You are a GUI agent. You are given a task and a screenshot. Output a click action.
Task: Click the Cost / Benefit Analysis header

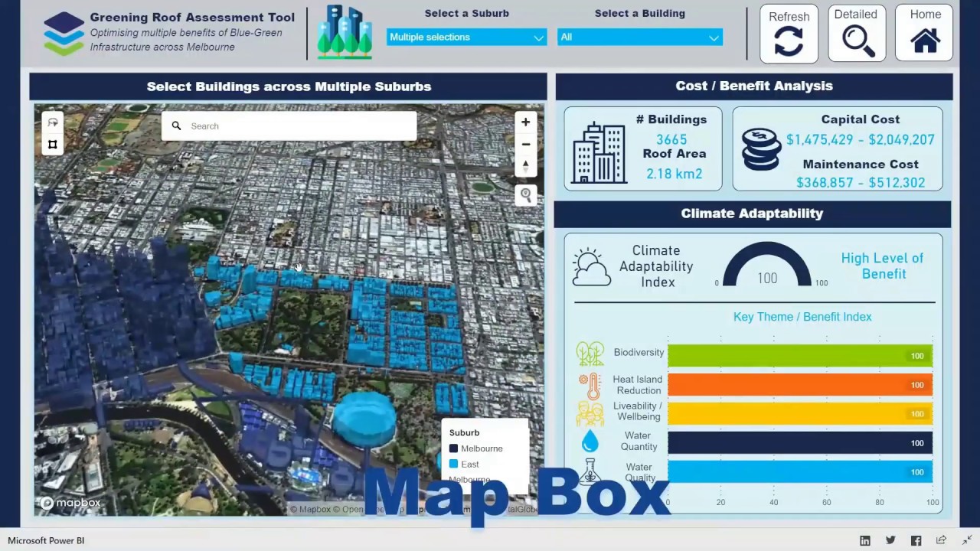754,86
